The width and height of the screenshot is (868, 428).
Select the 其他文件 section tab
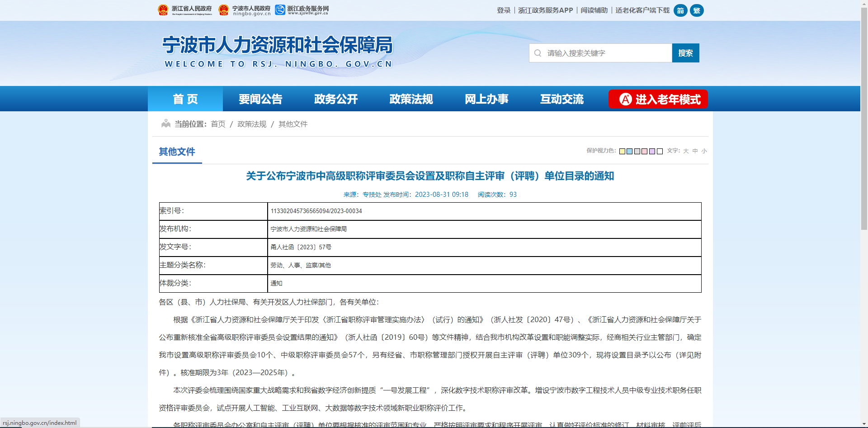pos(177,152)
